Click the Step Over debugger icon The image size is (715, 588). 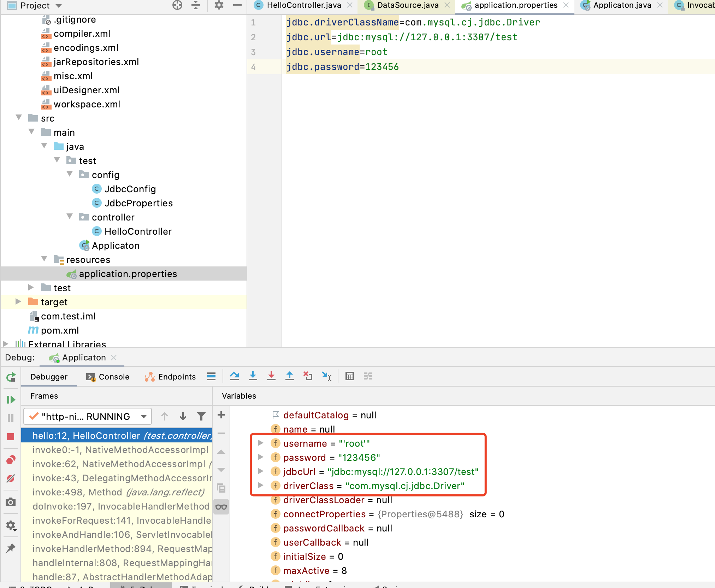pos(234,376)
